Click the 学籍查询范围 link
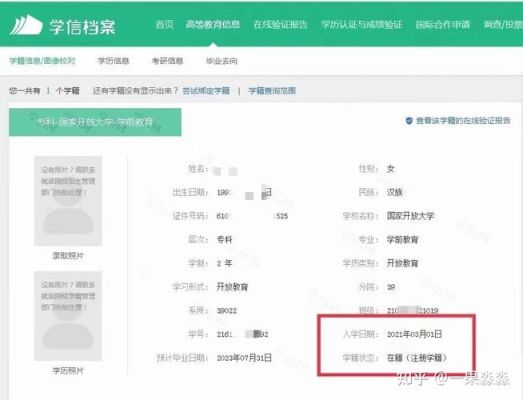The width and height of the screenshot is (523, 400). [272, 91]
